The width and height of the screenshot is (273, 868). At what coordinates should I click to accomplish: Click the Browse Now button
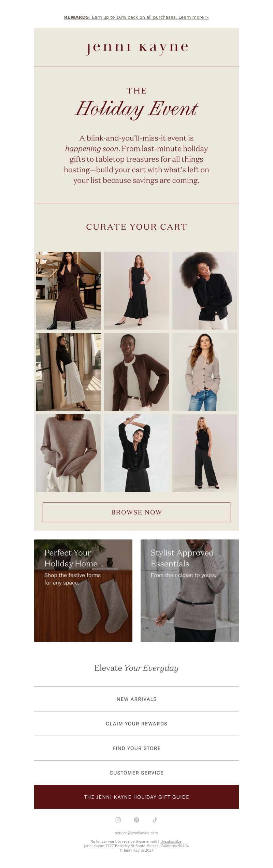point(136,512)
